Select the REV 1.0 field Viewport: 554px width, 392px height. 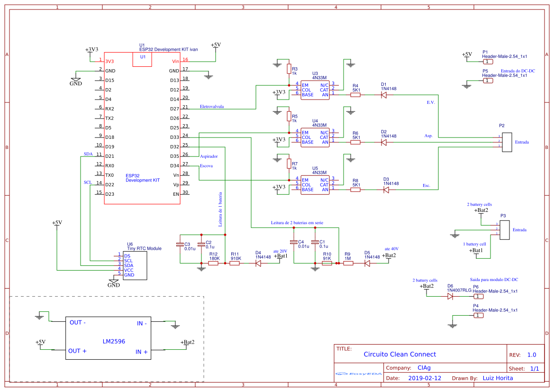(531, 355)
